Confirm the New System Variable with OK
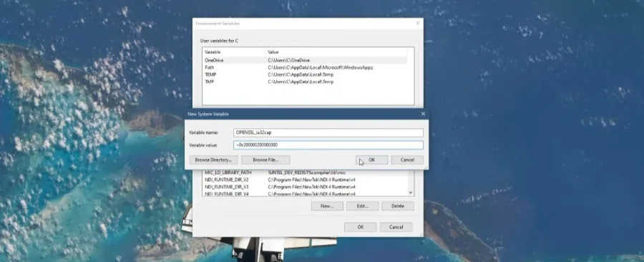 pos(371,160)
